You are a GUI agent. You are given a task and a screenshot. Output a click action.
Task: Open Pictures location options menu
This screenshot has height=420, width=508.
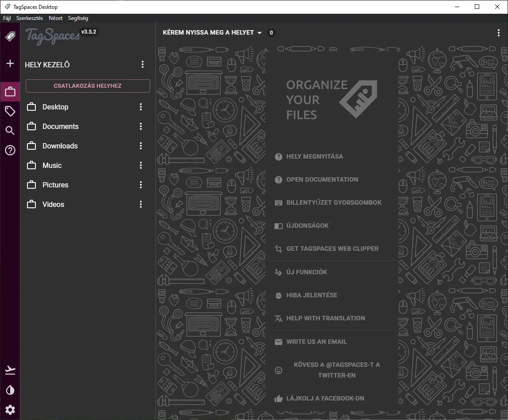tap(140, 185)
